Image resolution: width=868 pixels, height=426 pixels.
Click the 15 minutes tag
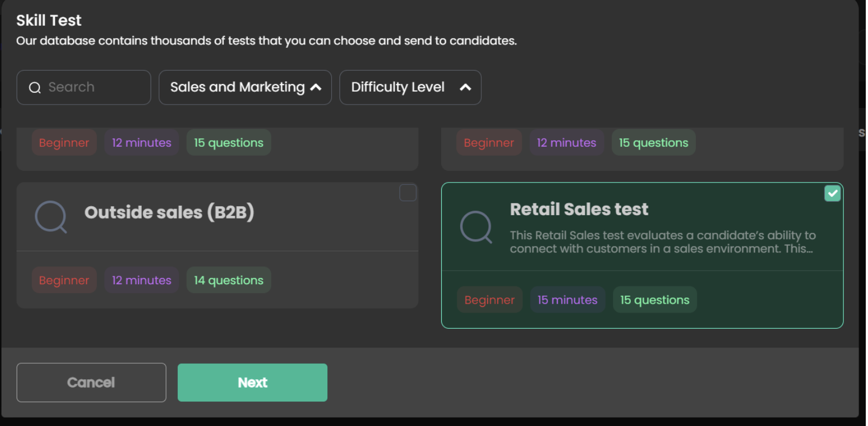click(x=567, y=300)
